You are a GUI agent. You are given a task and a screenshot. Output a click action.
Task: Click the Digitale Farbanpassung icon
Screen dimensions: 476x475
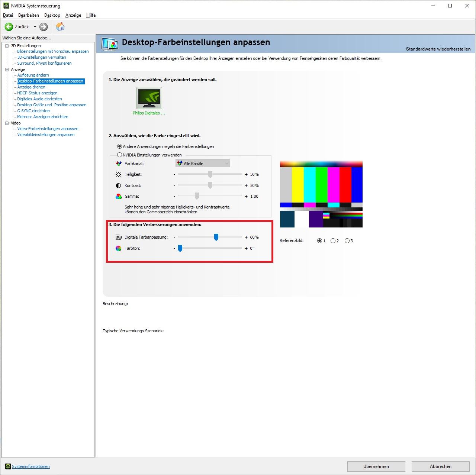[x=118, y=237]
